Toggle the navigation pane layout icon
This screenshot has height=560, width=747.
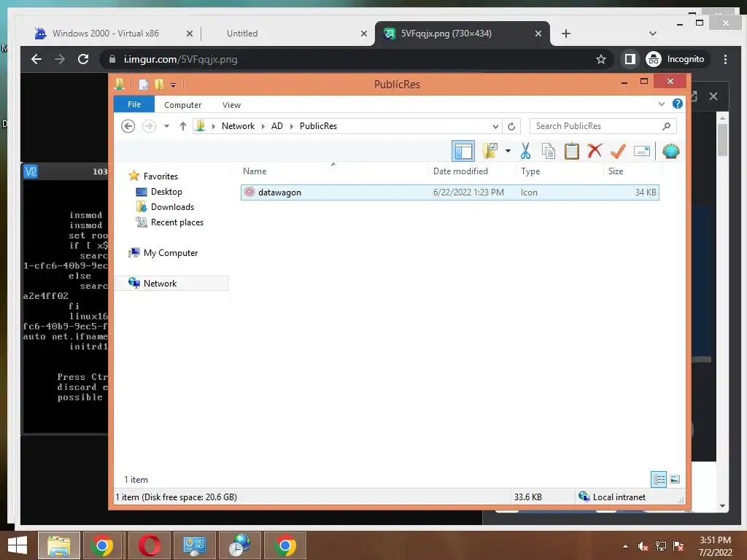pos(463,151)
